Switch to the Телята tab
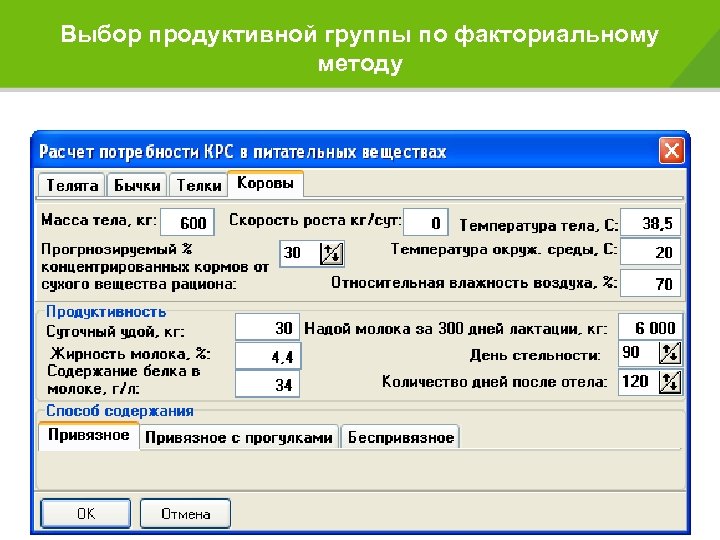Viewport: 720px width, 540px height. pos(72,185)
